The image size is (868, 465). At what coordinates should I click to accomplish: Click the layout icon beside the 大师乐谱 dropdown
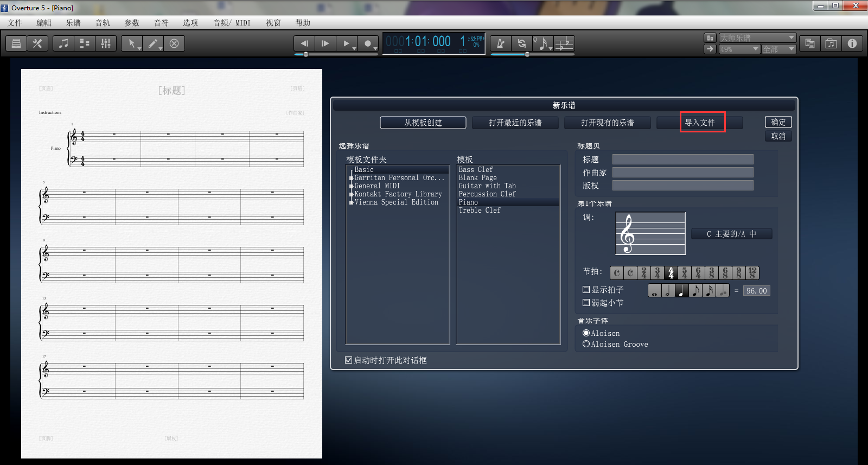coord(710,38)
